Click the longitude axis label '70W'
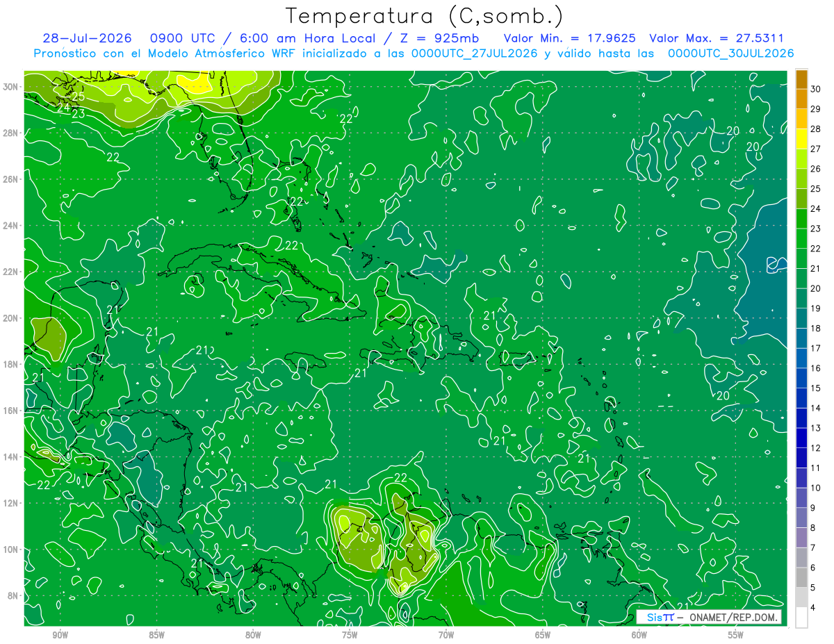 tap(446, 635)
